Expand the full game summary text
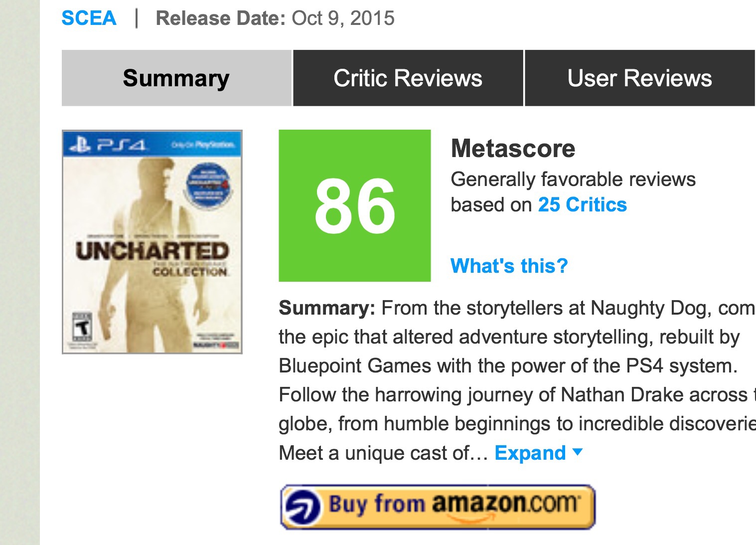 pos(530,453)
